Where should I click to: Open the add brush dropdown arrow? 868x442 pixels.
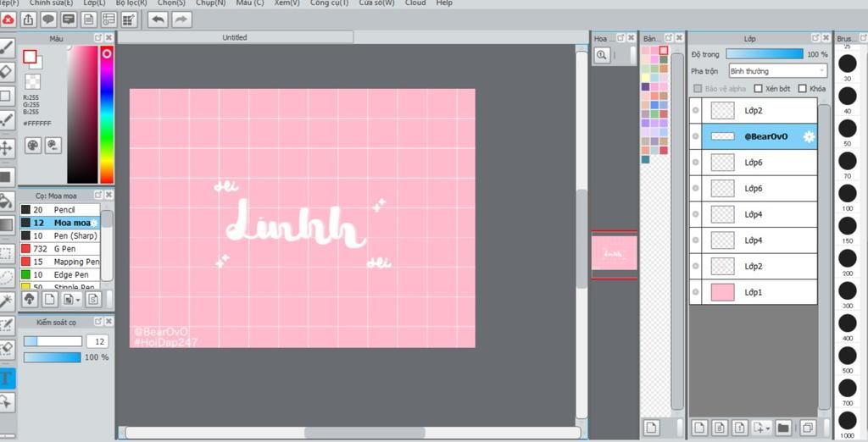(77, 299)
